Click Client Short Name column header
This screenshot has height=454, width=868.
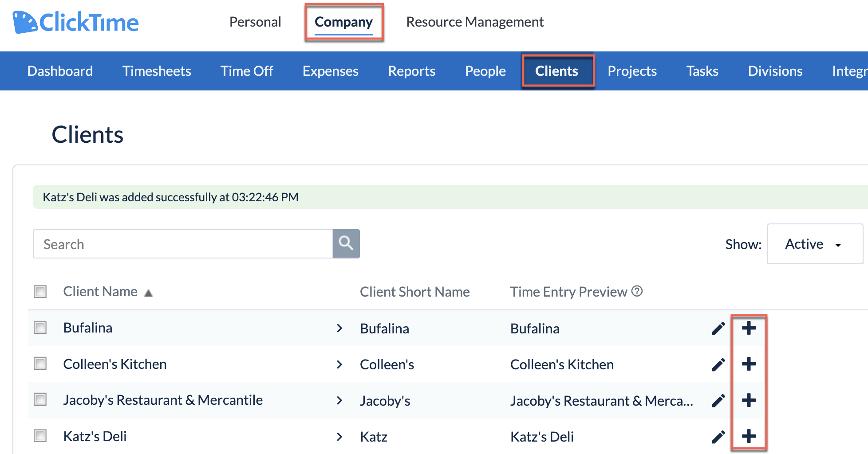coord(414,292)
